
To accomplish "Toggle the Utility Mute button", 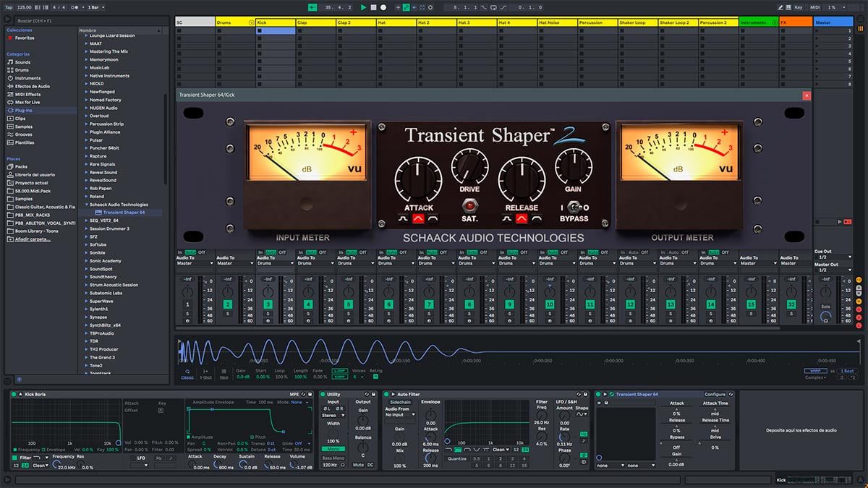I will [x=358, y=465].
